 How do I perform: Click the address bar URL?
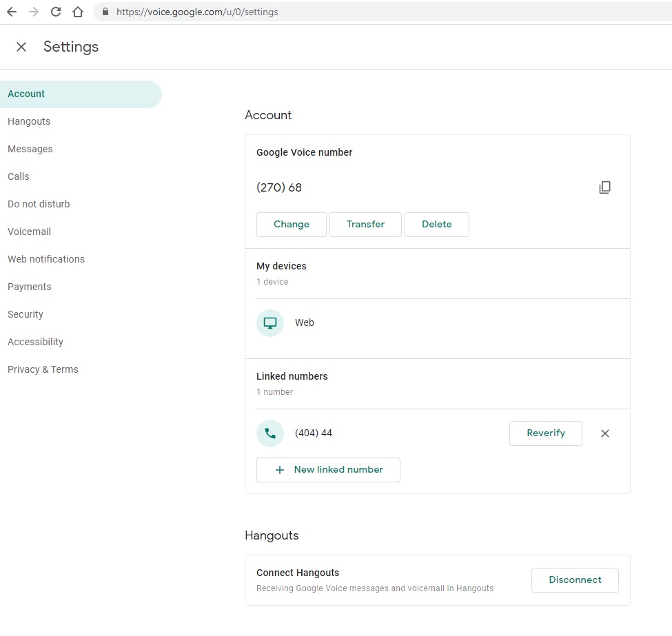[x=197, y=12]
